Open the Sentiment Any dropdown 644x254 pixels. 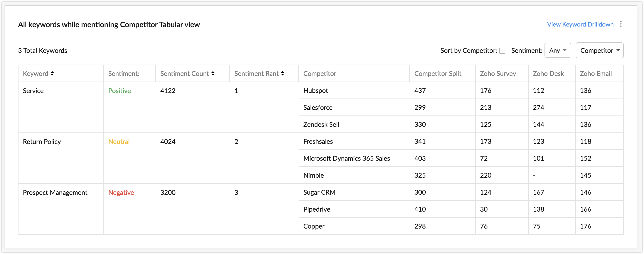click(x=558, y=50)
